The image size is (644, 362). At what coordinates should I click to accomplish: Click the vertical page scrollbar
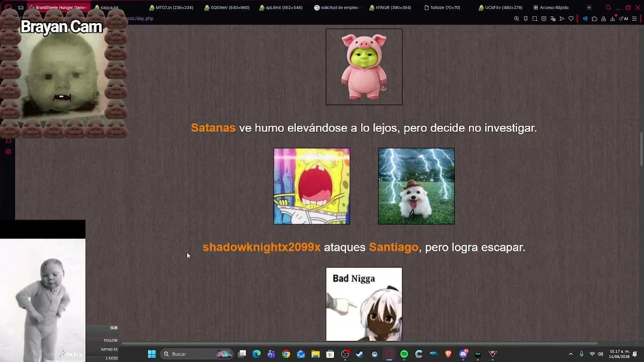(x=641, y=148)
